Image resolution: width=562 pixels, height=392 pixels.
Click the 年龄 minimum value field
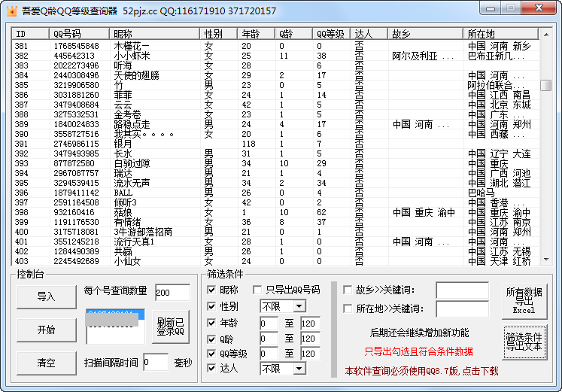tap(269, 324)
